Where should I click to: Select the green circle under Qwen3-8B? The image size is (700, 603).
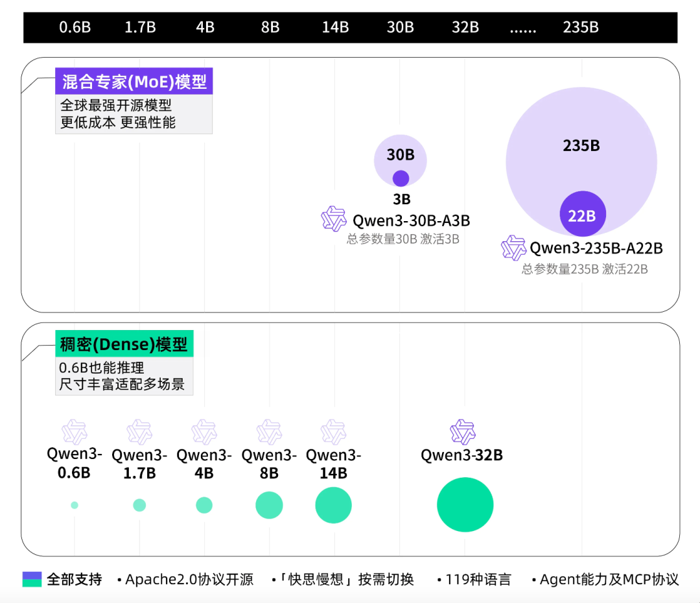click(269, 505)
